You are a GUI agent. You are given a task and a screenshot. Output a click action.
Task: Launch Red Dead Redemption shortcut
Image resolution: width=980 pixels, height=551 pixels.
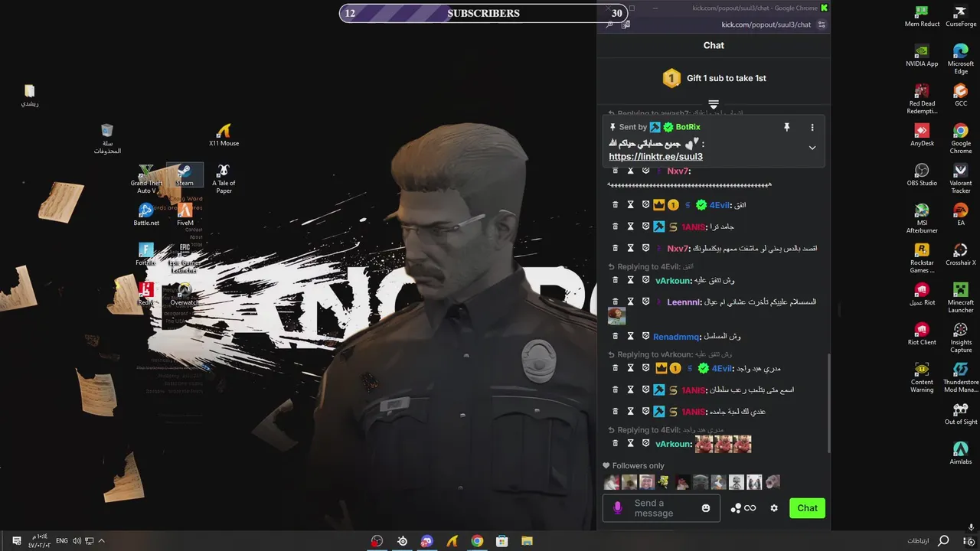point(922,99)
